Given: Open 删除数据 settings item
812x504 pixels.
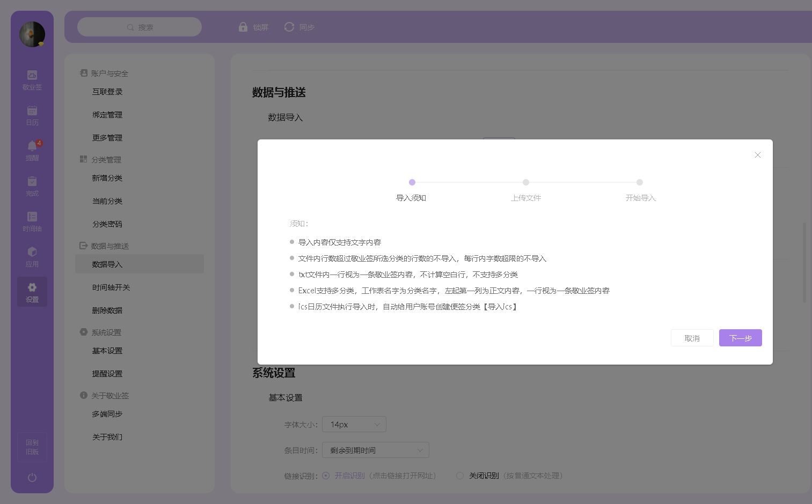Looking at the screenshot, I should coord(107,310).
